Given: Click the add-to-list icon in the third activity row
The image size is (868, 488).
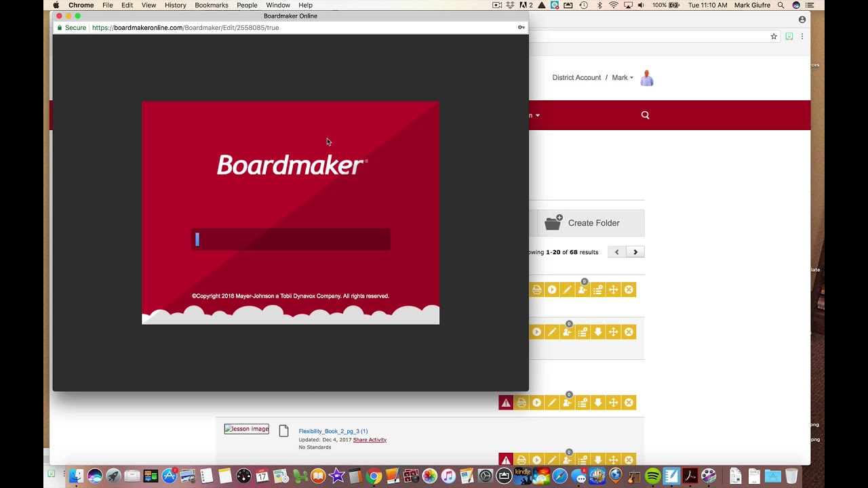Looking at the screenshot, I should [583, 403].
